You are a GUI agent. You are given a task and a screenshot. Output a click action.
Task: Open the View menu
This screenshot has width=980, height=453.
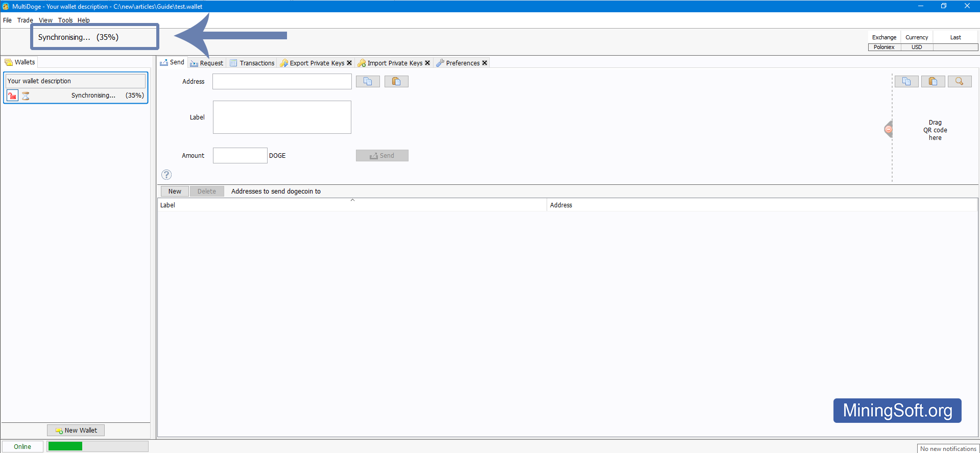tap(45, 20)
